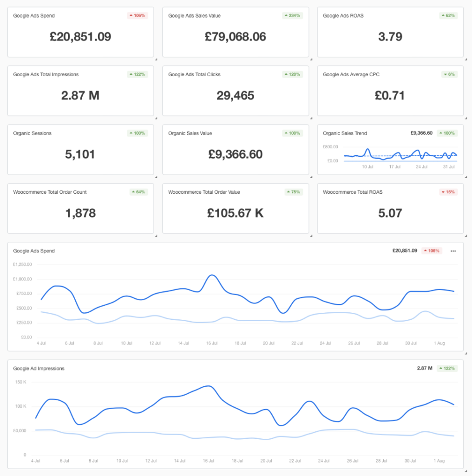This screenshot has width=472, height=476.
Task: Click the 64% badge on the Woocommerce Total Order Count card
Action: 138,192
